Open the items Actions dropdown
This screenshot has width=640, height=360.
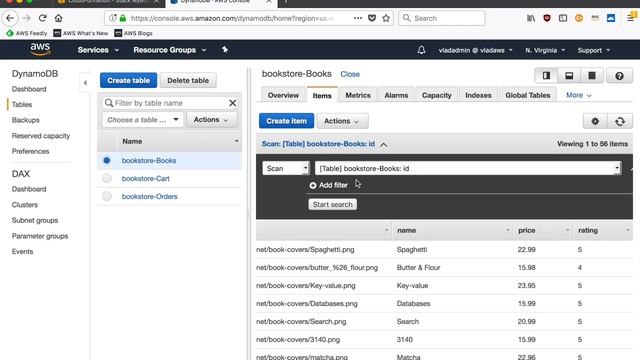[342, 121]
